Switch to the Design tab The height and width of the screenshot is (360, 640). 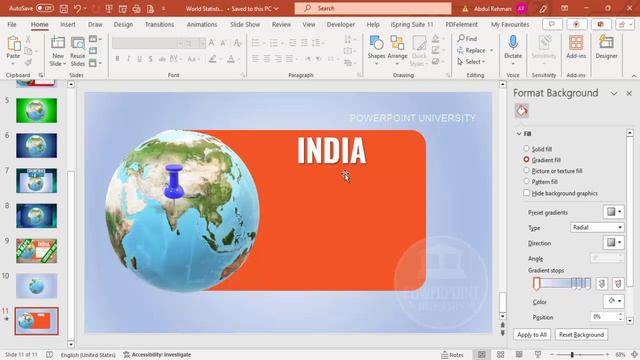pyautogui.click(x=123, y=24)
